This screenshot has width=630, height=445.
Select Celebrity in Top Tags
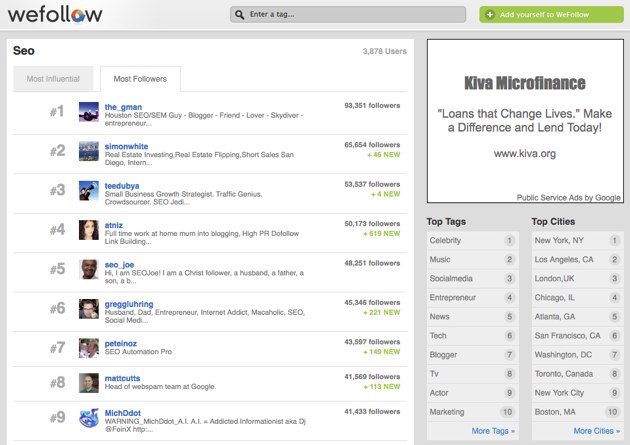[x=472, y=240]
